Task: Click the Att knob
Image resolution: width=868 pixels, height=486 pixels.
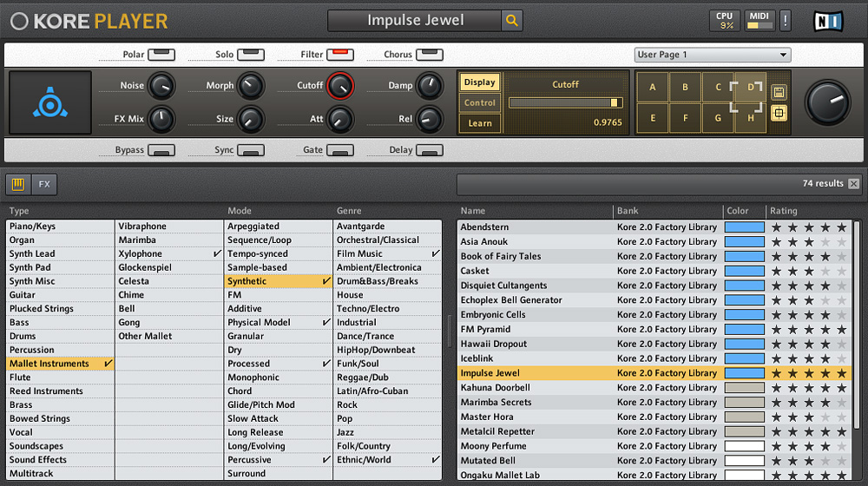Action: tap(340, 119)
